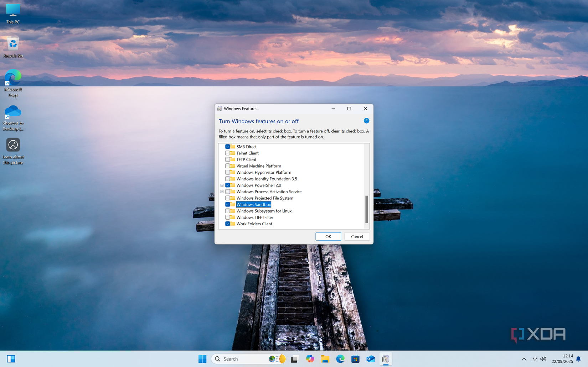Click the Windows Sandbox folder icon
Image resolution: width=588 pixels, height=367 pixels.
[233, 204]
